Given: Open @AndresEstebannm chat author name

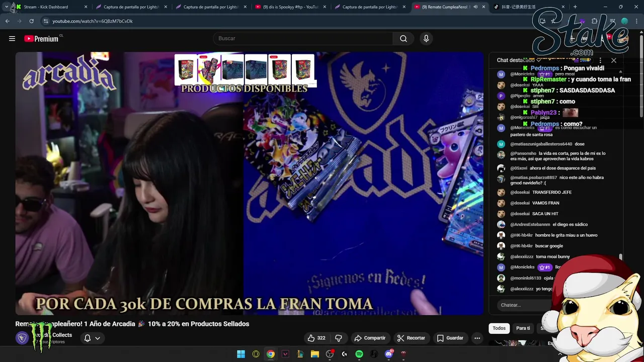Looking at the screenshot, I should 530,225.
